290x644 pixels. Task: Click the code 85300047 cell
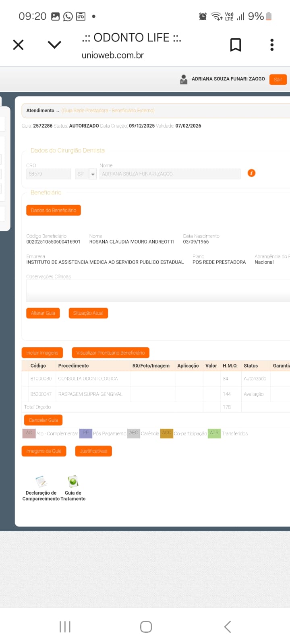coord(41,394)
